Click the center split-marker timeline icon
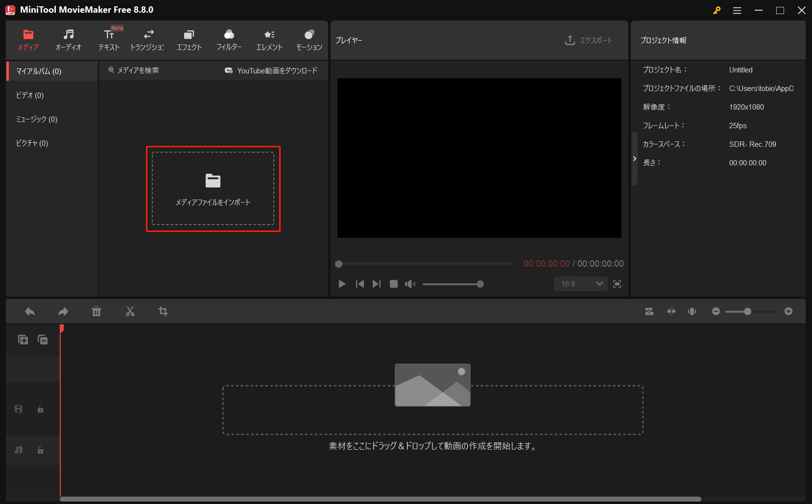The height and width of the screenshot is (504, 812). point(671,312)
